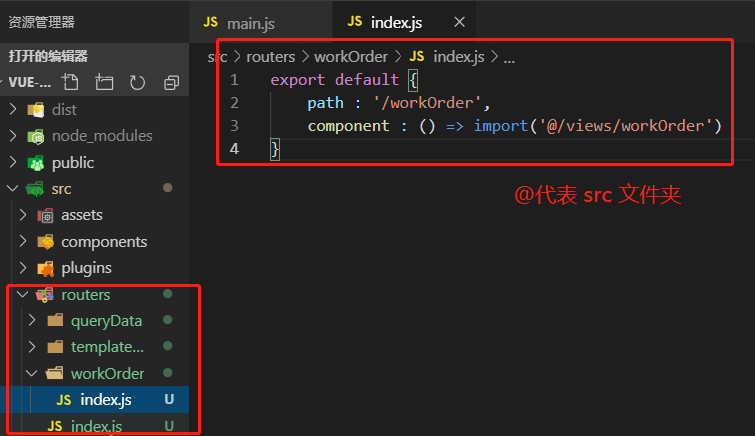Viewport: 755px width, 436px height.
Task: Click the assets folder icon
Action: pyautogui.click(x=46, y=215)
